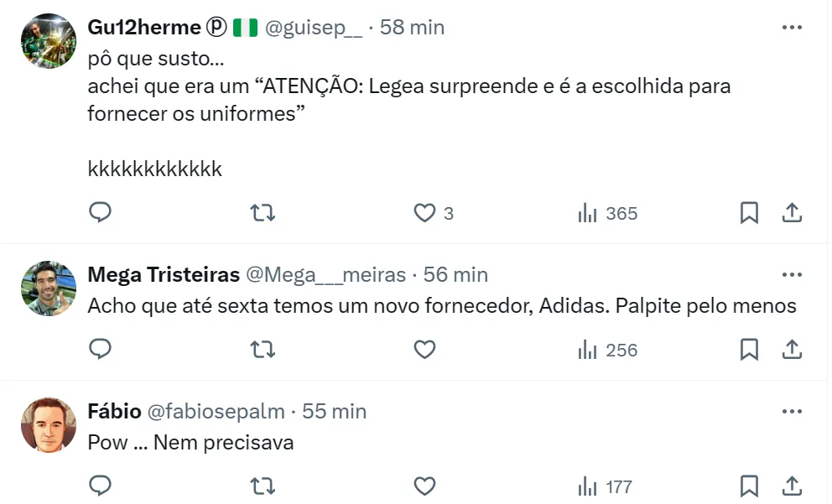This screenshot has width=832, height=504.
Task: Reply to Fábio's tweet
Action: [x=101, y=486]
